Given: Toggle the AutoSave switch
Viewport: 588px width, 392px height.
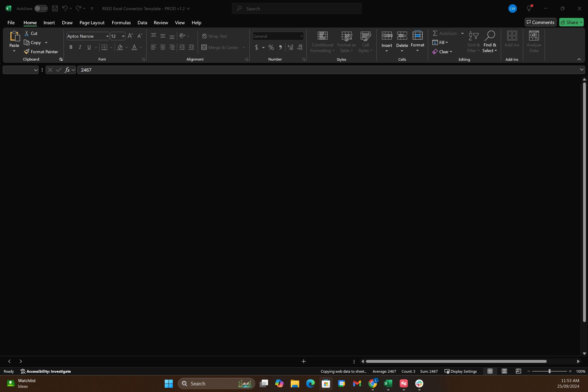Looking at the screenshot, I should click(41, 8).
